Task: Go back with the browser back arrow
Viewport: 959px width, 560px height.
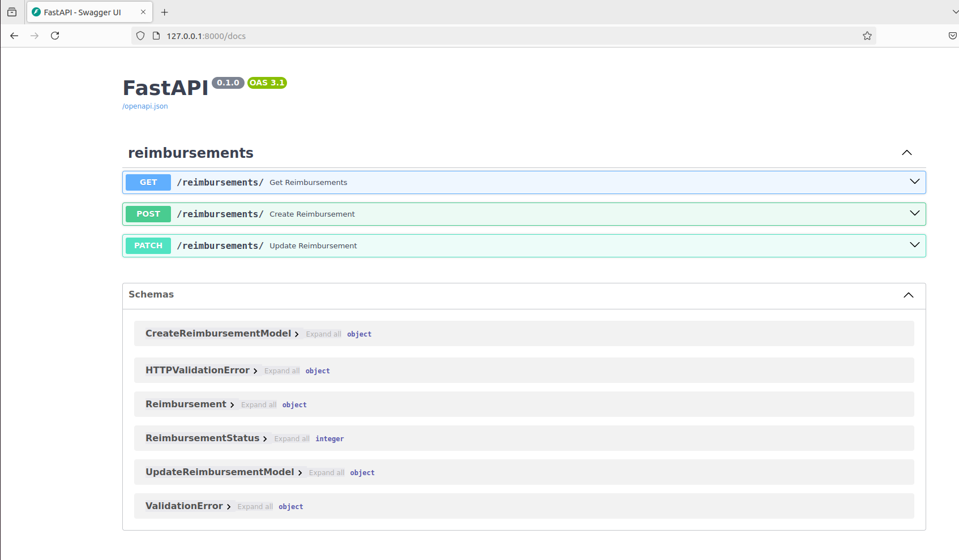Action: (x=14, y=36)
